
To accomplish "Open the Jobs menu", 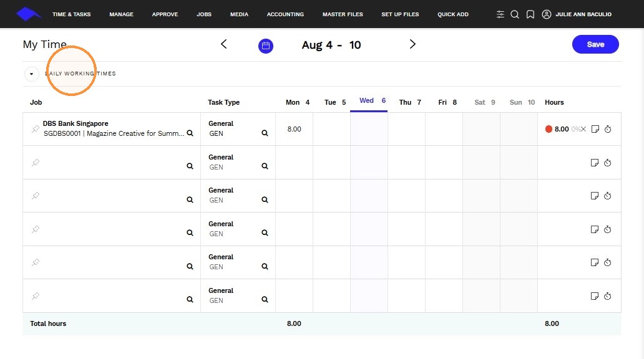I will (x=203, y=14).
